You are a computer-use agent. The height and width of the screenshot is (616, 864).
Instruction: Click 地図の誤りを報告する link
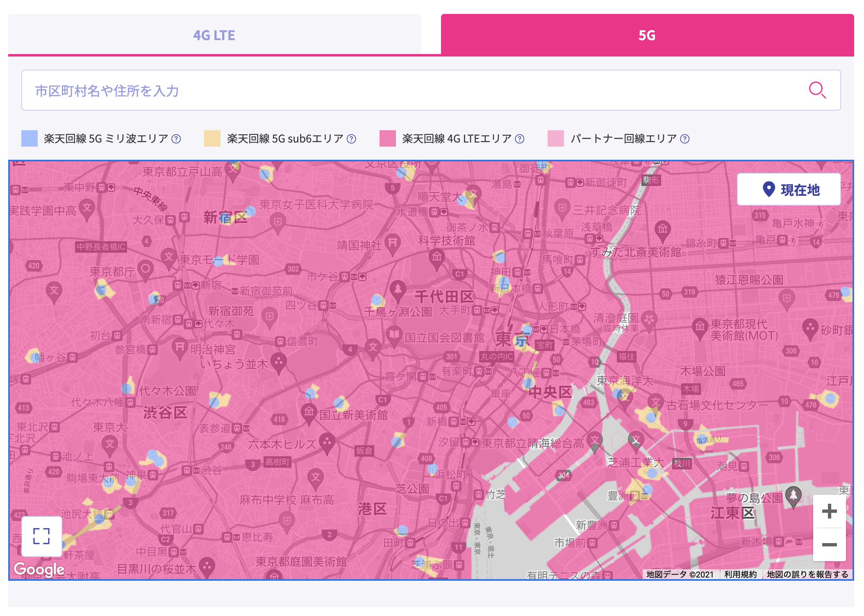pos(807,574)
